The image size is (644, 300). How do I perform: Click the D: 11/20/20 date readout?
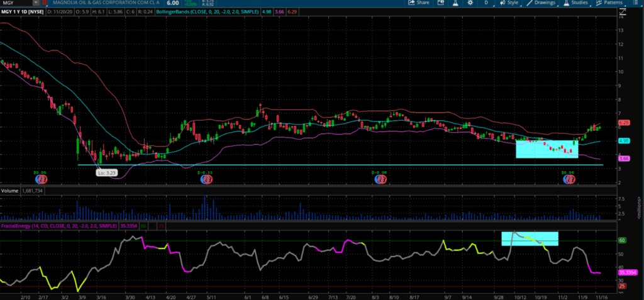point(61,12)
